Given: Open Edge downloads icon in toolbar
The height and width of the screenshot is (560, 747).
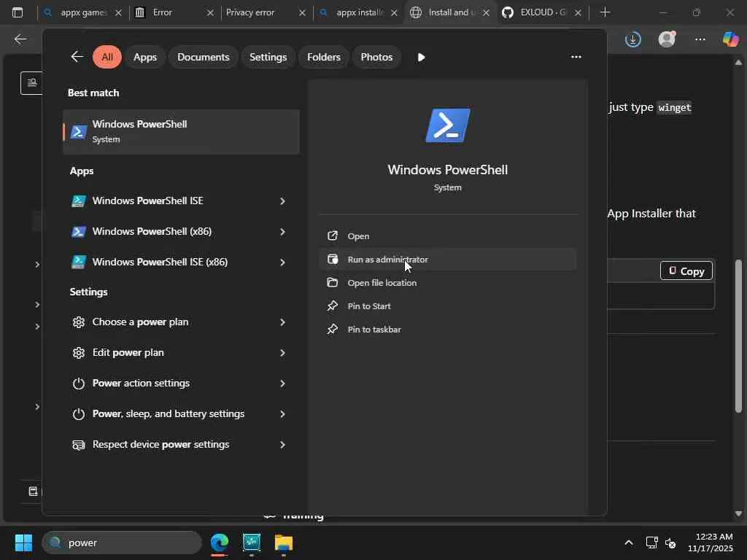Looking at the screenshot, I should click(x=633, y=39).
